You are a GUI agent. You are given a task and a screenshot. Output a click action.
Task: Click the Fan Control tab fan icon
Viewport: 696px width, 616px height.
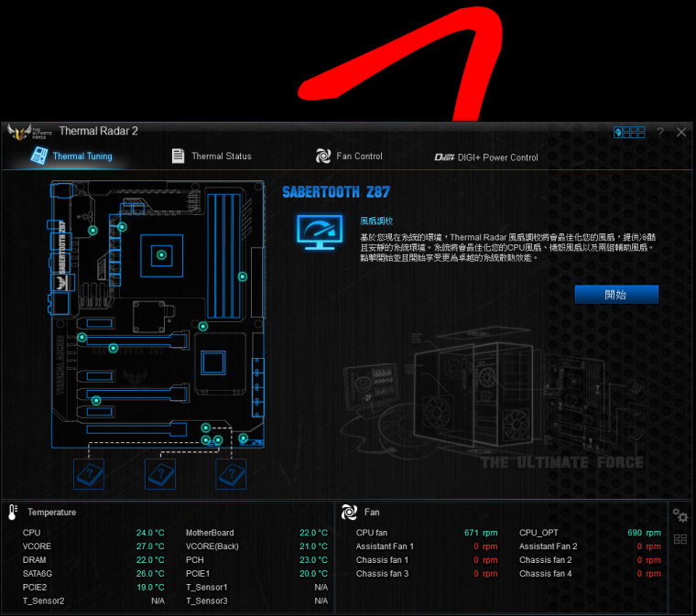pos(323,156)
